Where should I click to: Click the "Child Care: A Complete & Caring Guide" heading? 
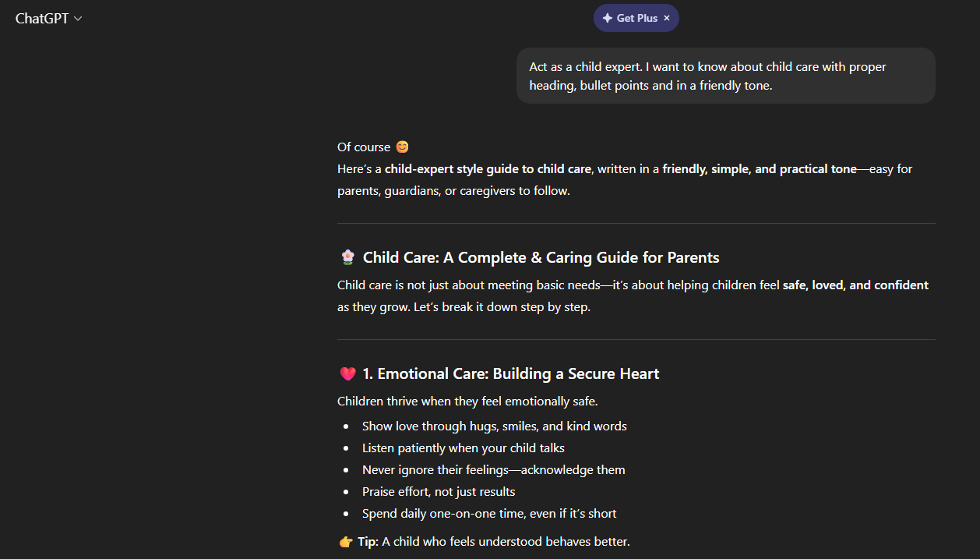(x=540, y=257)
